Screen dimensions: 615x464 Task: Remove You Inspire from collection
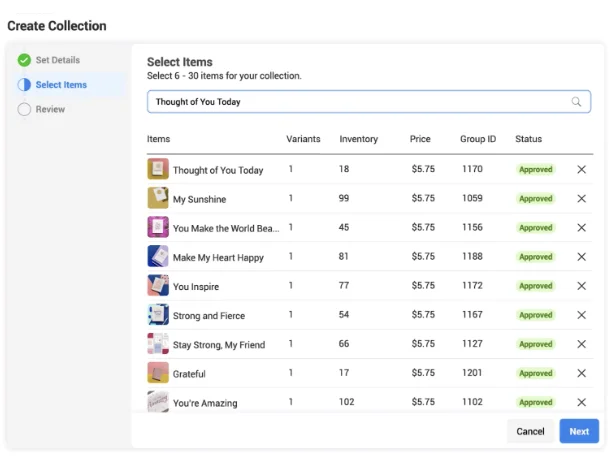[581, 286]
